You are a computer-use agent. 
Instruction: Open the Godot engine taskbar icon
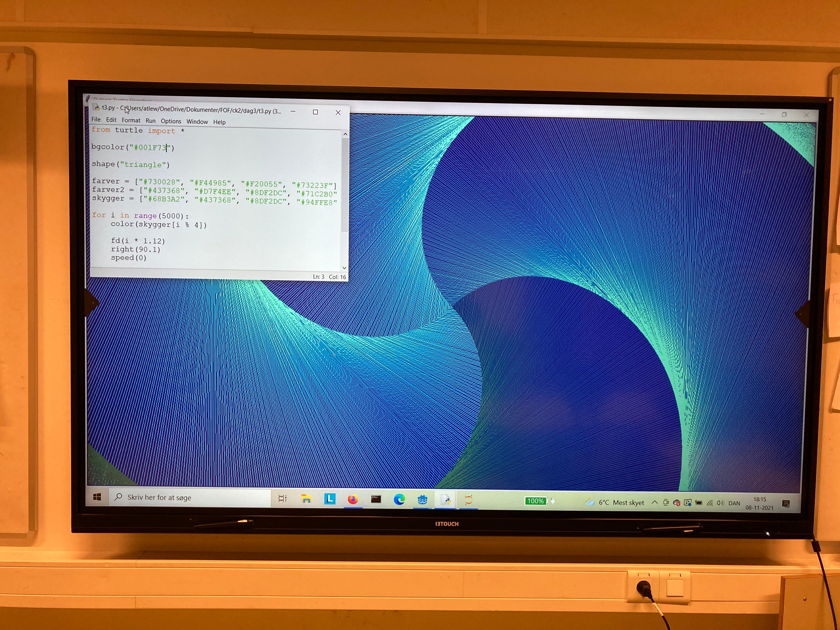click(422, 500)
